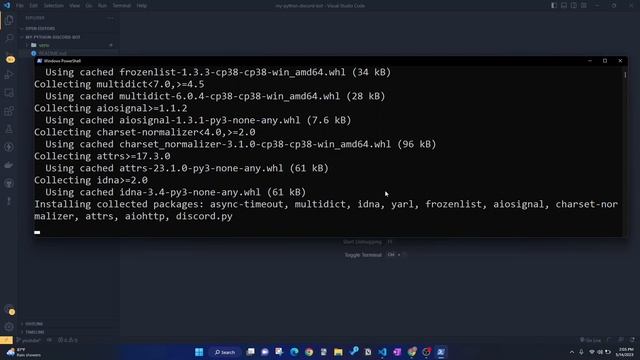Switch to PowerShell on the taskbar
Viewport: 640px width, 360px height.
[x=441, y=352]
